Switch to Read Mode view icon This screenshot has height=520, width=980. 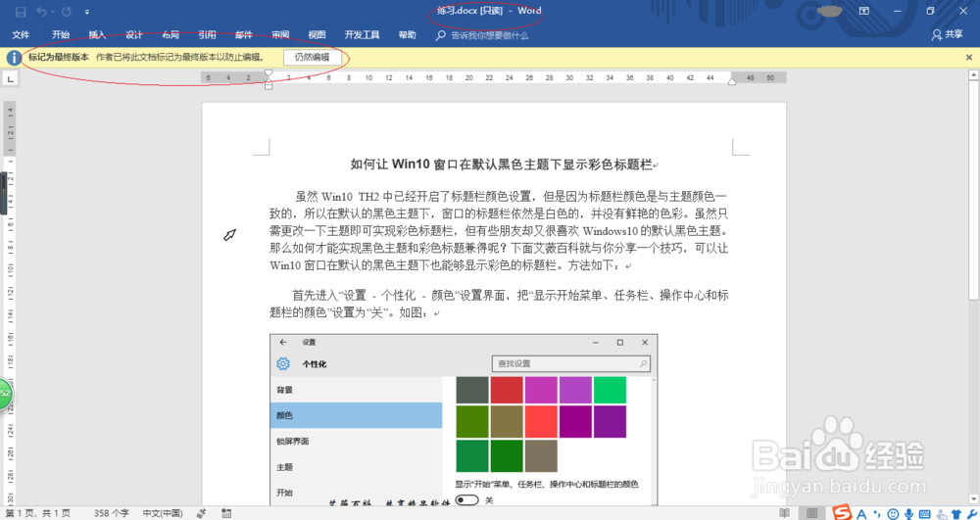[x=784, y=513]
